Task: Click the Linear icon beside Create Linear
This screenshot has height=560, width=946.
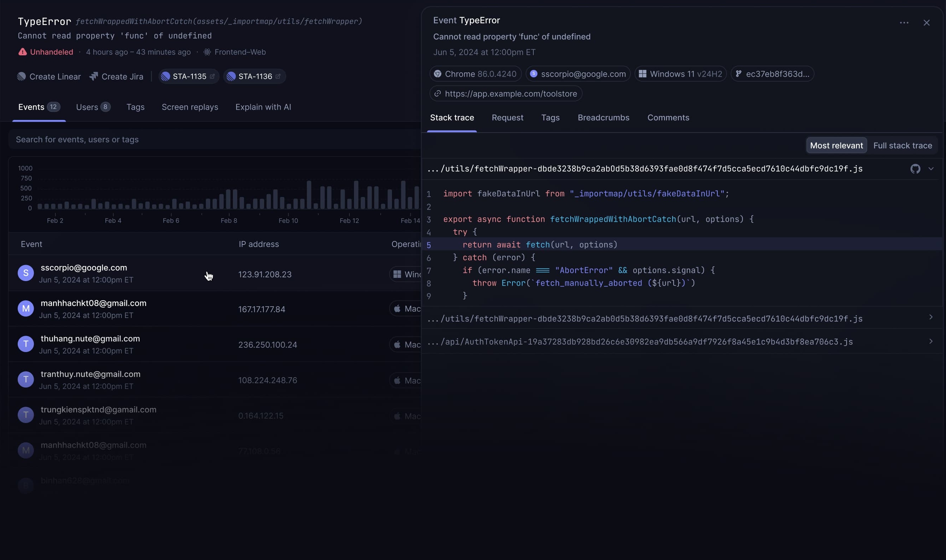Action: click(22, 76)
